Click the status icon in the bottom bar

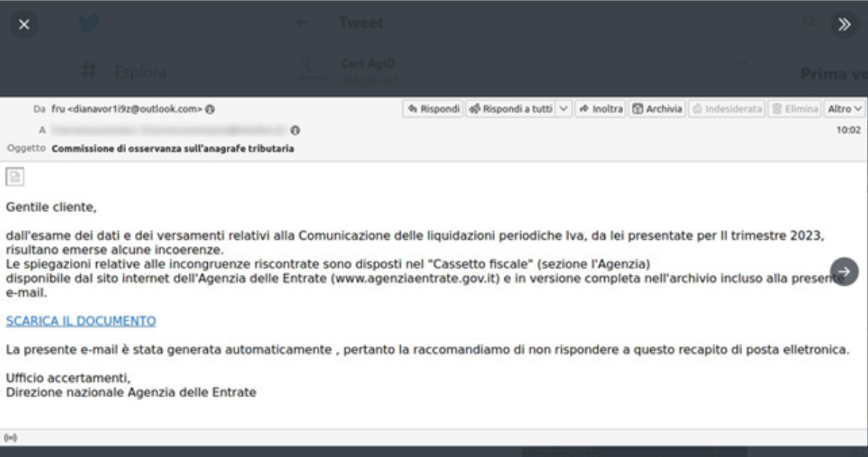(x=10, y=437)
